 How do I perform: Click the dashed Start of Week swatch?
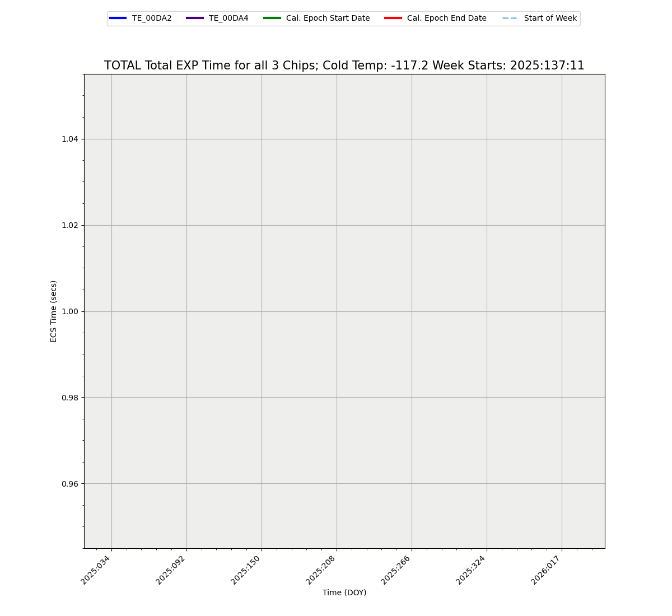tap(510, 18)
